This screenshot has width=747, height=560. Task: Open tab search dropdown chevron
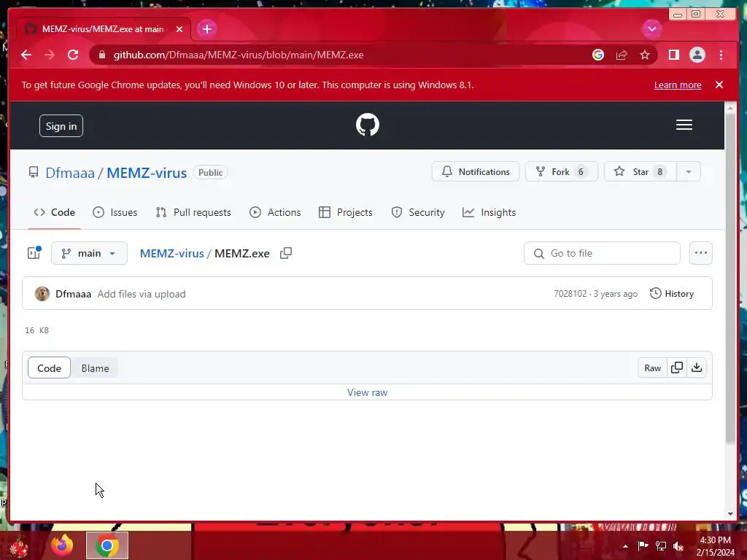pyautogui.click(x=651, y=29)
